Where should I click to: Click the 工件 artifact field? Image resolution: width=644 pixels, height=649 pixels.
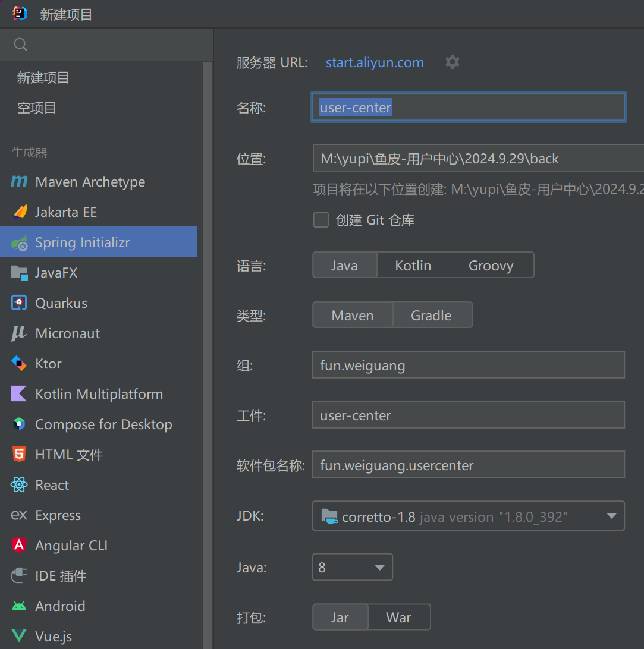click(468, 415)
